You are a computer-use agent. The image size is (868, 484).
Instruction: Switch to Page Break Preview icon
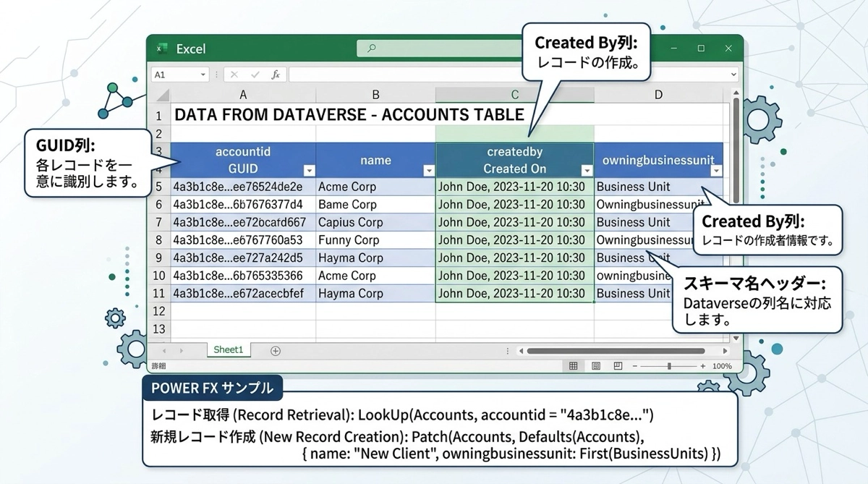618,366
